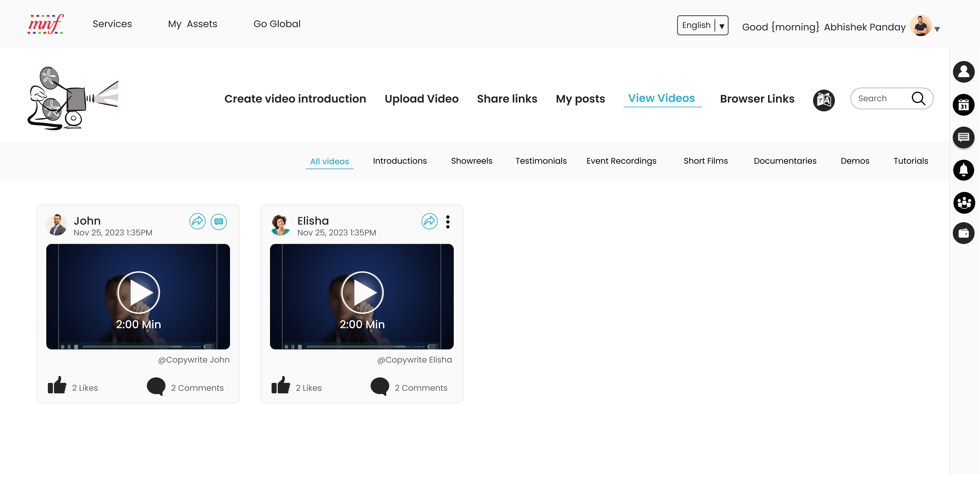
Task: Open the profile icon in right sidebar
Action: (x=963, y=72)
